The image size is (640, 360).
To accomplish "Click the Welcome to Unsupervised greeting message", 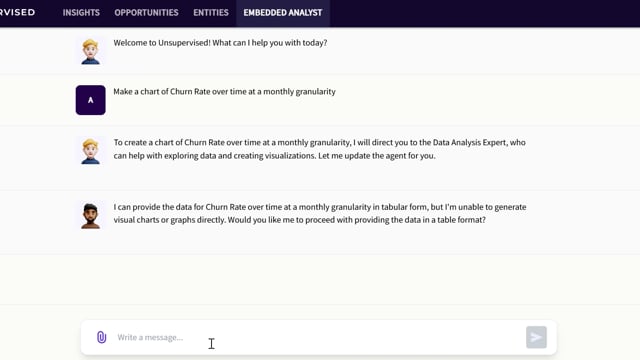I will coord(220,43).
